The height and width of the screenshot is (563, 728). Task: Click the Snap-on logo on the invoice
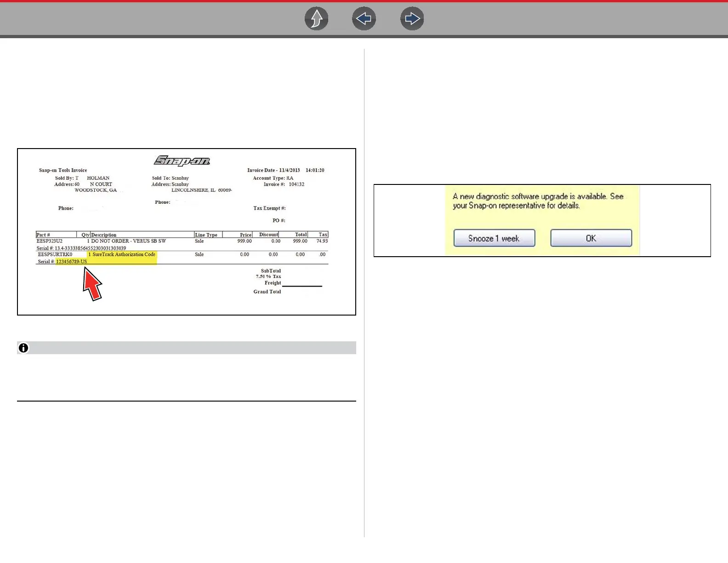coord(182,161)
